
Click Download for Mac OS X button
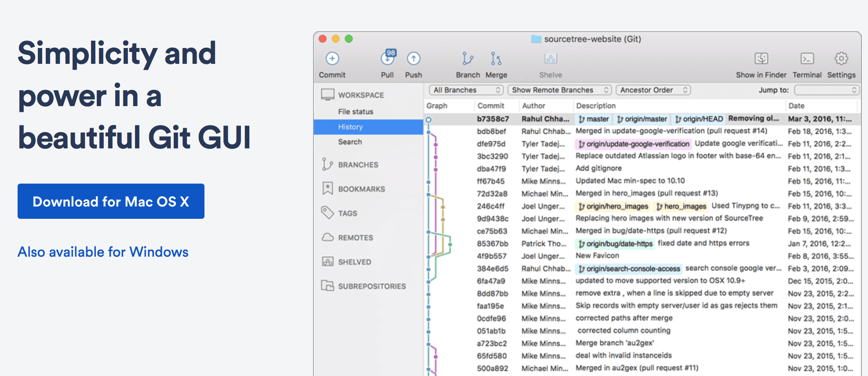click(x=111, y=201)
